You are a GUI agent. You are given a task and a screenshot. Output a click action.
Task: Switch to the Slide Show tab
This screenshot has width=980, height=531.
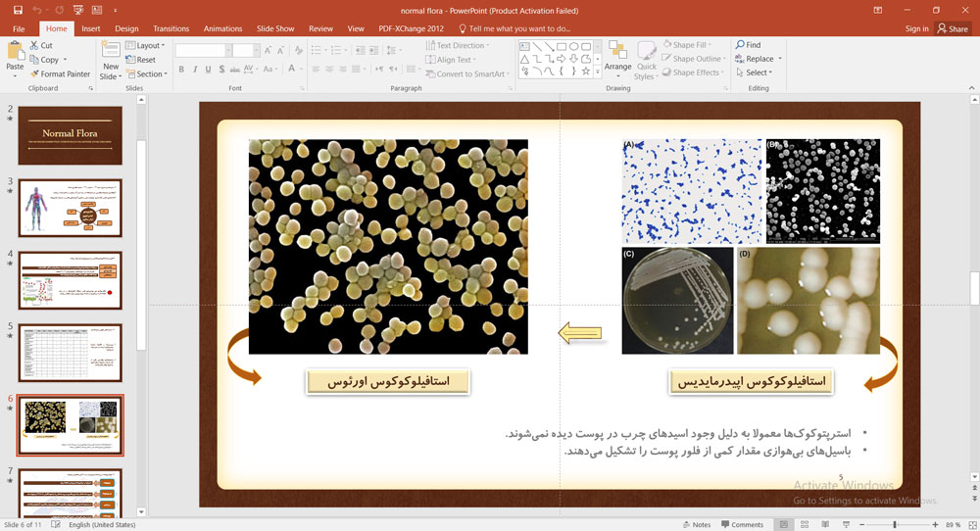275,28
